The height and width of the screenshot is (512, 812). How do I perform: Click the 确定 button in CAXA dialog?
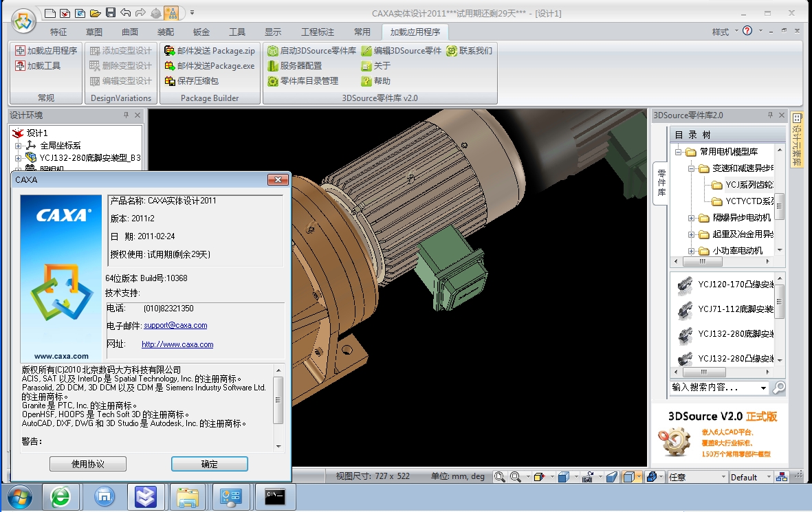tap(209, 464)
